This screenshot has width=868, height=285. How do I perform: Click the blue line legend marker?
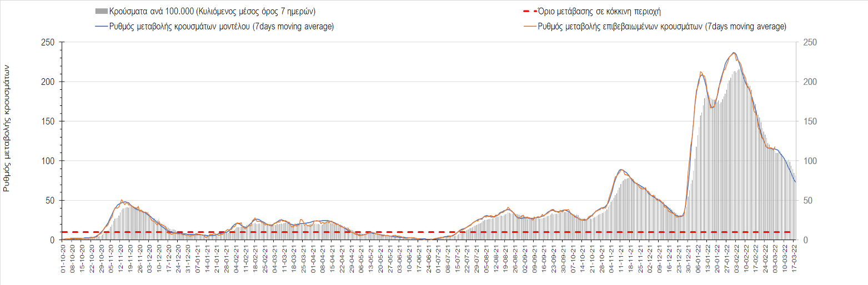(x=102, y=27)
